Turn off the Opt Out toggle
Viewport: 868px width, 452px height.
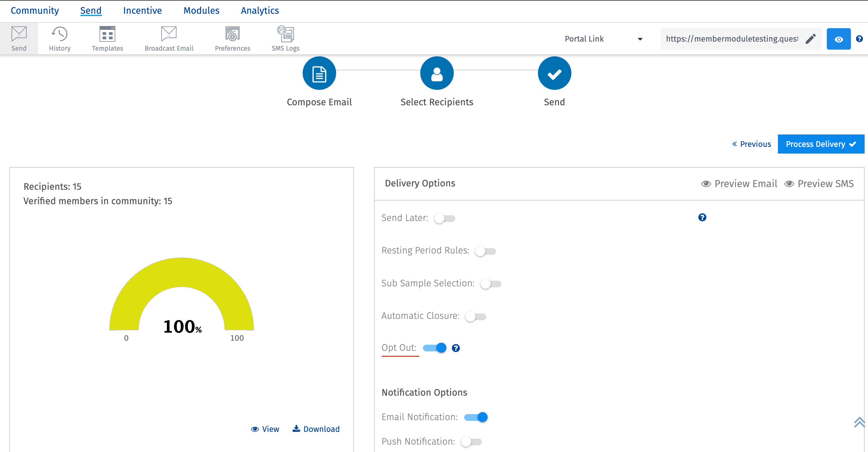tap(434, 348)
